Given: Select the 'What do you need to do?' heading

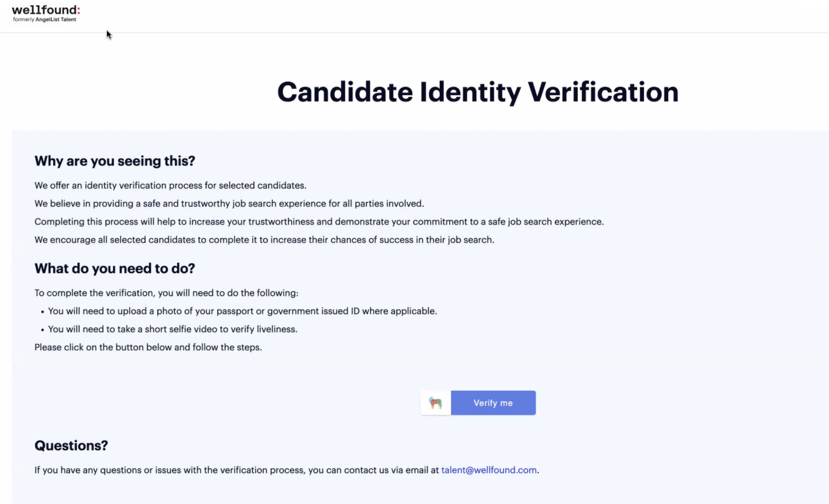Looking at the screenshot, I should tap(114, 269).
